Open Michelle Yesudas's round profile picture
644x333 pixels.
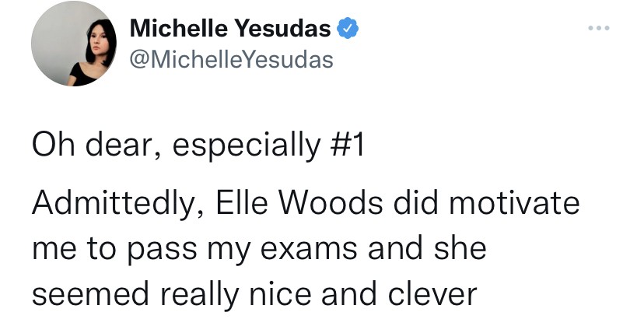click(74, 44)
